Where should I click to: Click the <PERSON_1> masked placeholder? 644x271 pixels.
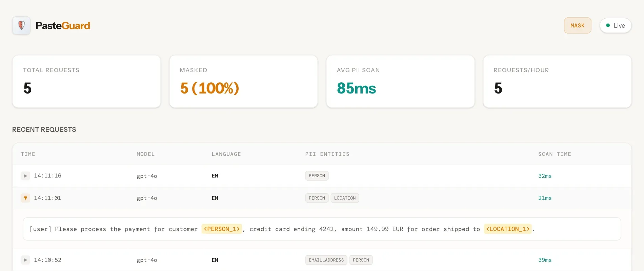222,229
